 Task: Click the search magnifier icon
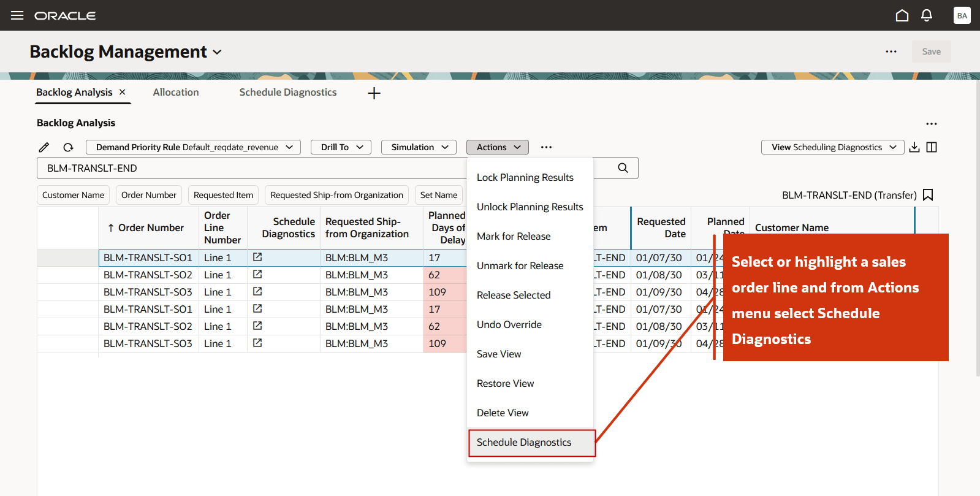(x=623, y=168)
